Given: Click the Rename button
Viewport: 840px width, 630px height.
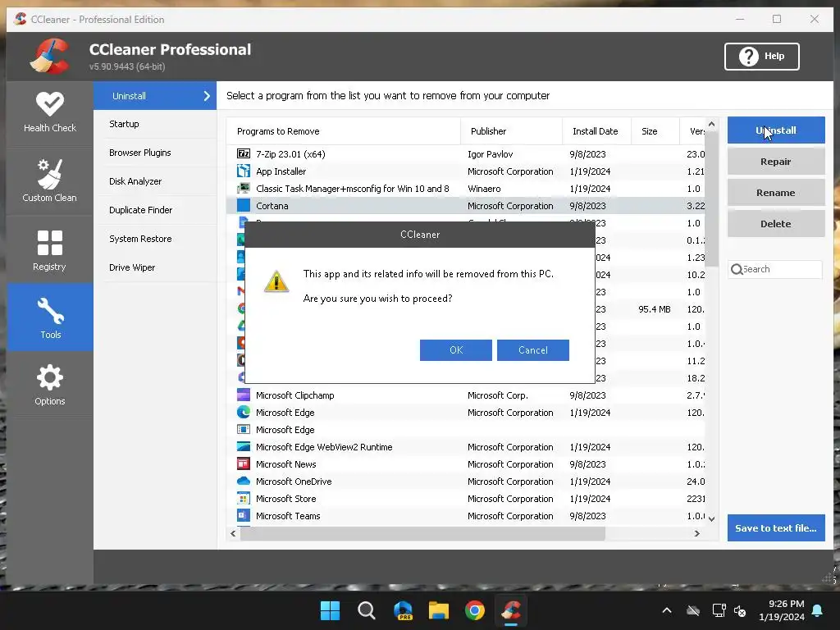Looking at the screenshot, I should 776,192.
